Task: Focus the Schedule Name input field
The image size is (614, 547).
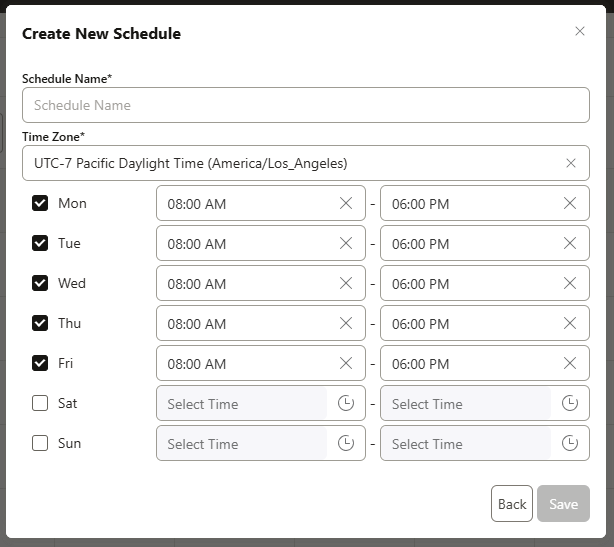Action: (x=305, y=105)
